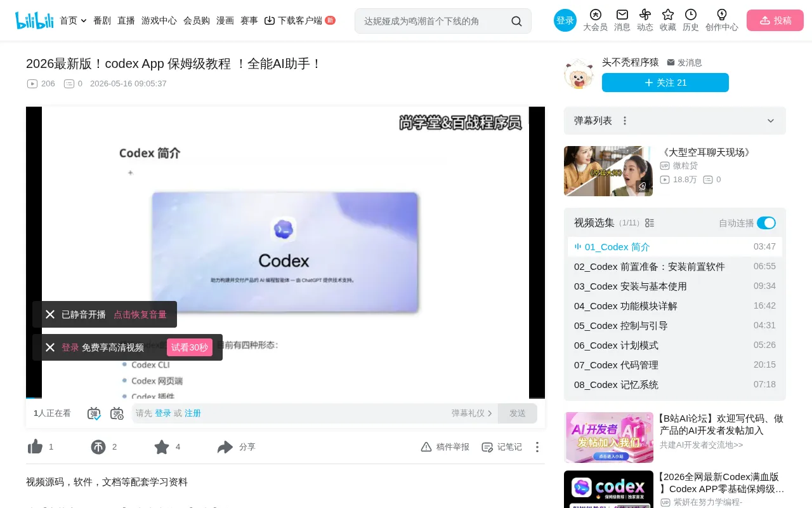Go to the 直播 section
The width and height of the screenshot is (812, 508).
126,20
